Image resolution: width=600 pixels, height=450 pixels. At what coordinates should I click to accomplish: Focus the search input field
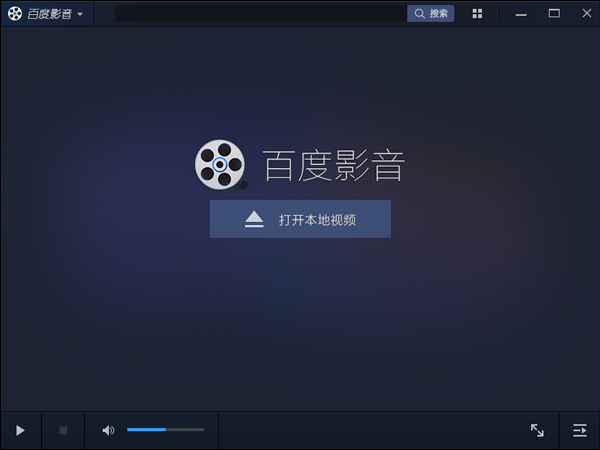tap(261, 13)
